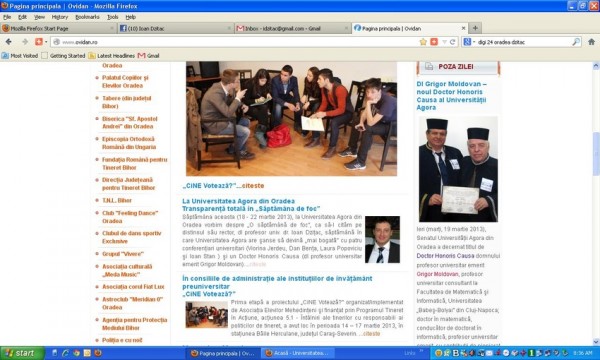This screenshot has height=360, width=600.
Task: Click the Forward navigation arrow
Action: pyautogui.click(x=25, y=42)
